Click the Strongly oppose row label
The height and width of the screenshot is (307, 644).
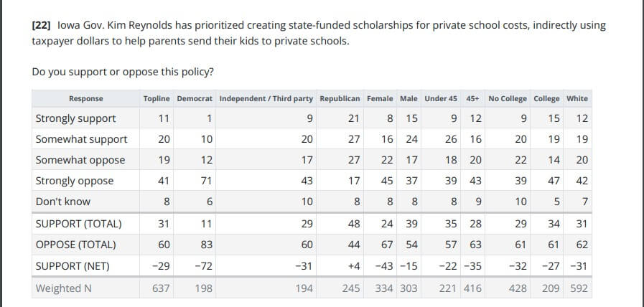pyautogui.click(x=74, y=181)
